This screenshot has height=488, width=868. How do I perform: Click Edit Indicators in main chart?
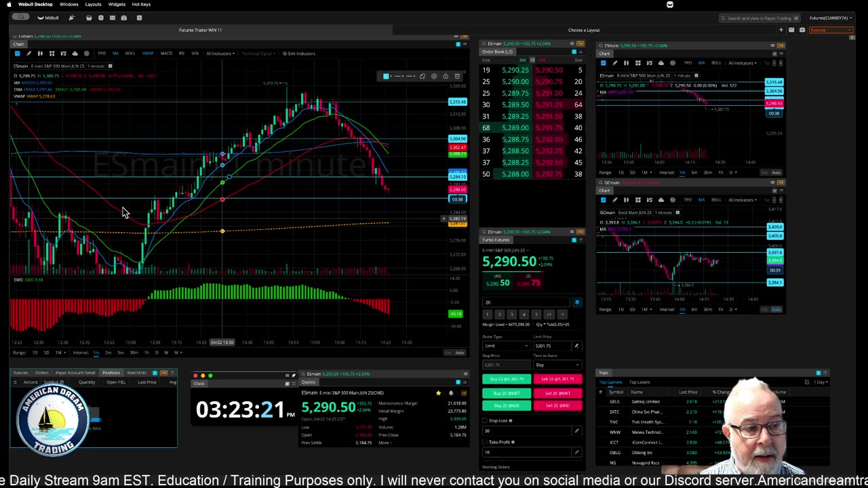pyautogui.click(x=299, y=54)
